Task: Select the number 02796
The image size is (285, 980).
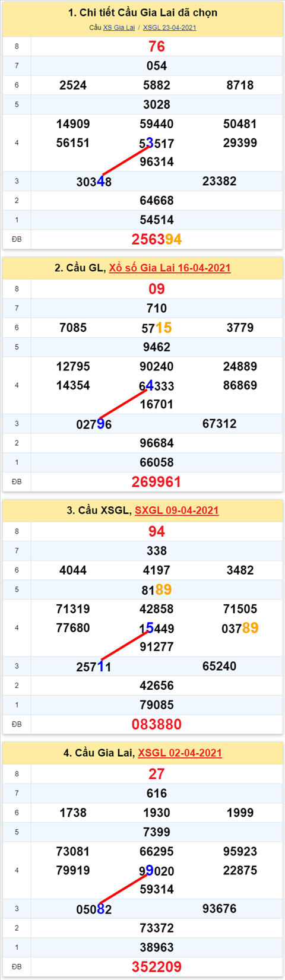Action: click(94, 424)
